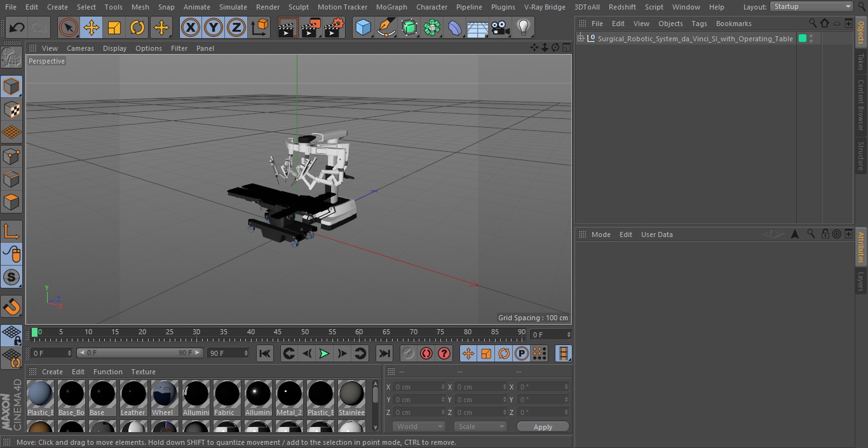Switch to Texture mode
Image resolution: width=868 pixels, height=448 pixels.
(x=11, y=109)
